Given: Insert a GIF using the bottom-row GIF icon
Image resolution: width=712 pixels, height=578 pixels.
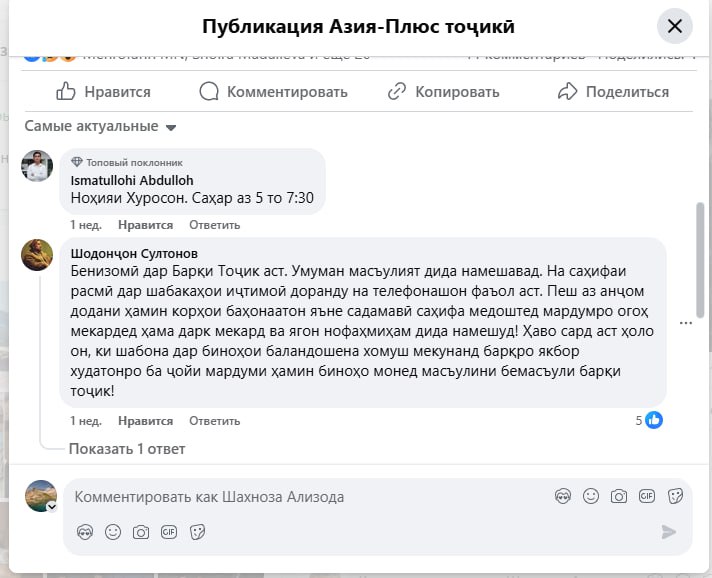Looking at the screenshot, I should click(x=169, y=532).
